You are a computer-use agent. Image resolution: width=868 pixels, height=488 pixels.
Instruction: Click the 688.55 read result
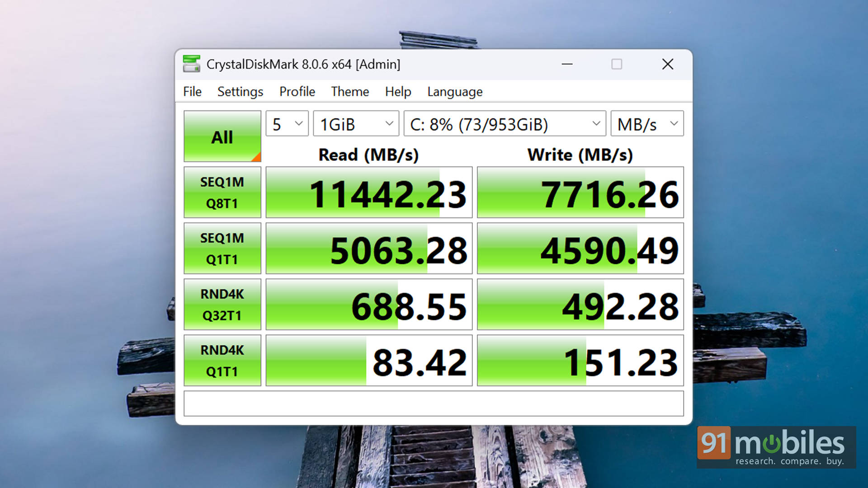click(369, 305)
